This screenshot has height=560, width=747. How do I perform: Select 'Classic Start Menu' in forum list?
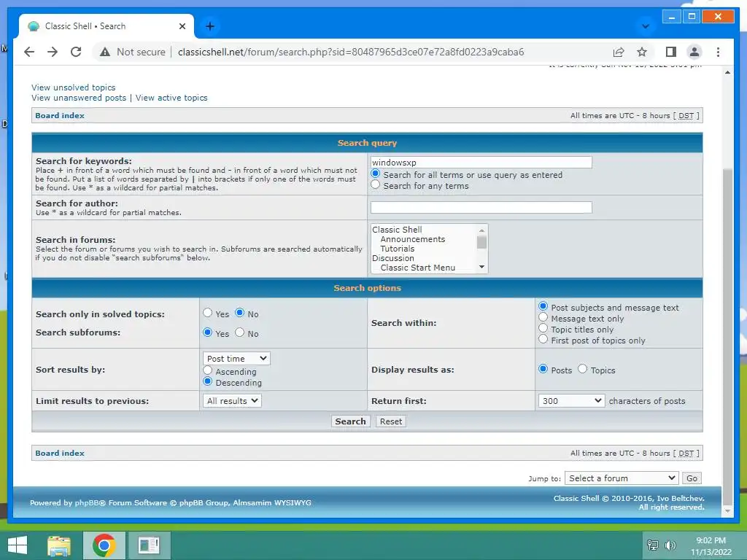pyautogui.click(x=418, y=268)
